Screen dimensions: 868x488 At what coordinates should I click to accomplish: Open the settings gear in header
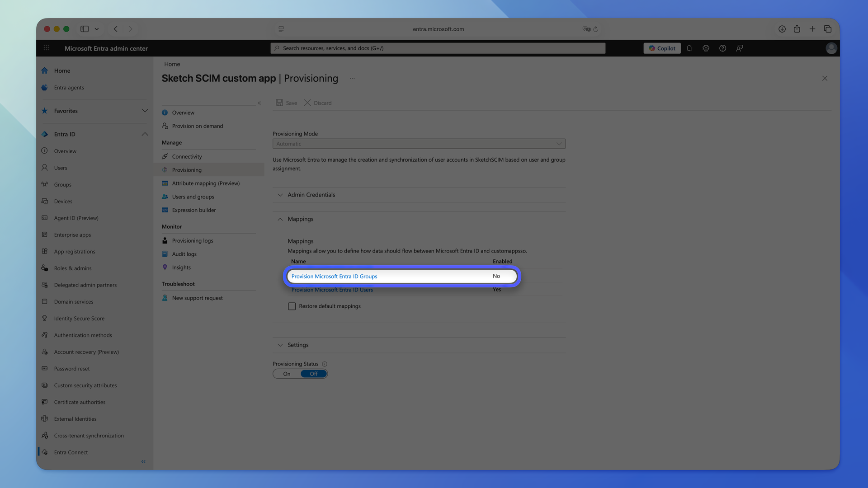706,48
